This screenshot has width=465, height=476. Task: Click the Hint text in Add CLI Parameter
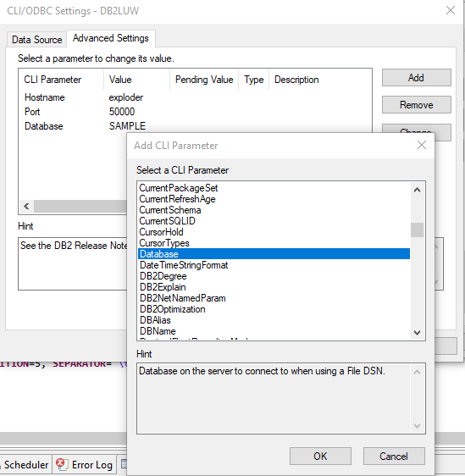click(262, 371)
